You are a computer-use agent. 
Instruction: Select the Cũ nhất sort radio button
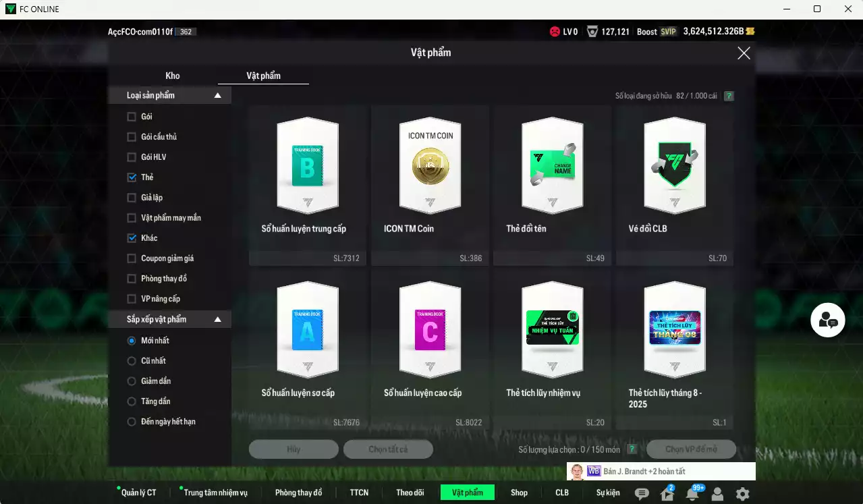coord(132,361)
